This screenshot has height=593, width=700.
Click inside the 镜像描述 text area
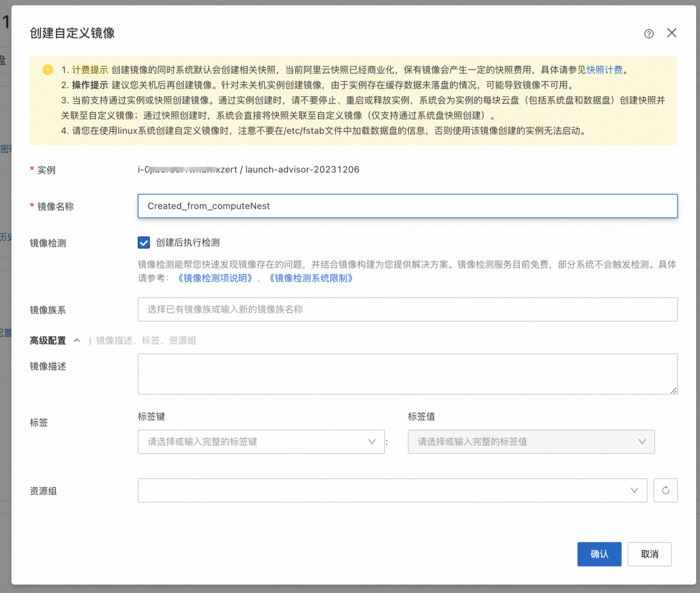(x=407, y=374)
